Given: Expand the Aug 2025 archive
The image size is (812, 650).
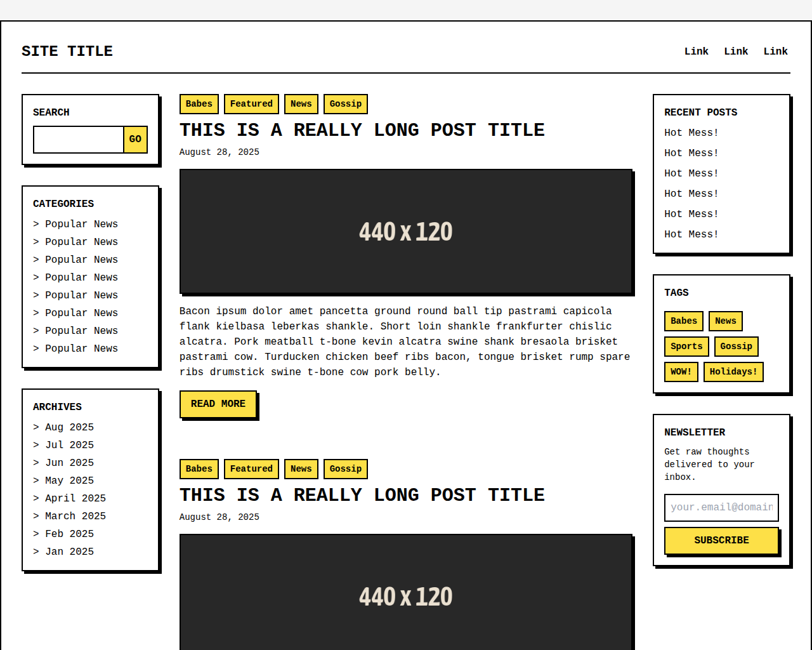Looking at the screenshot, I should 69,427.
